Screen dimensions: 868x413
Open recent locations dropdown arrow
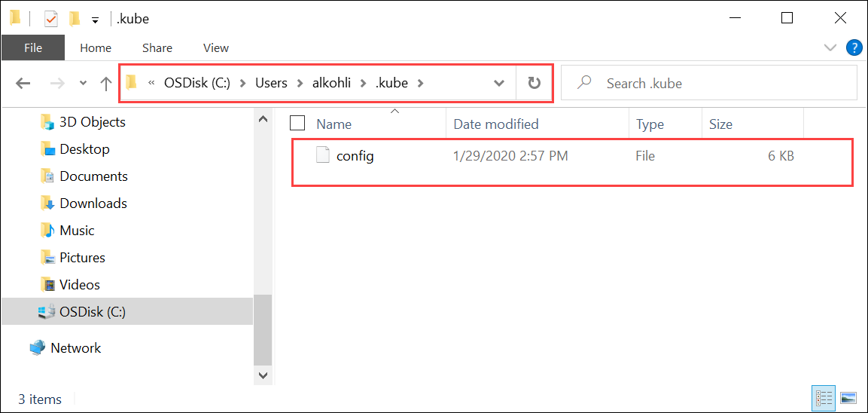coord(83,84)
